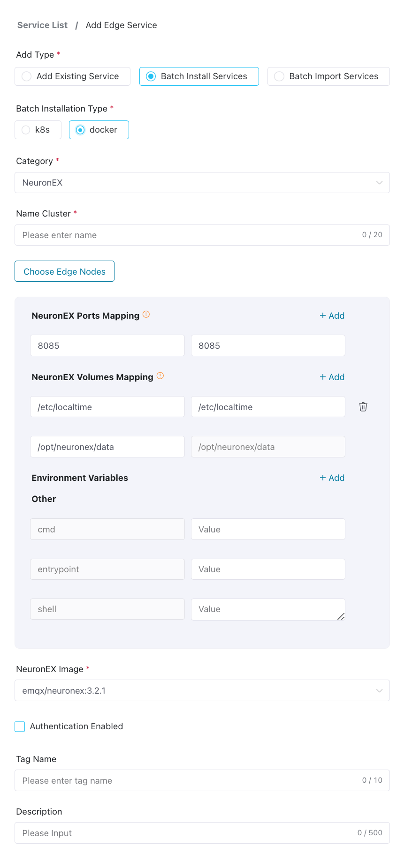Focus the Name Cluster input field
The width and height of the screenshot is (412, 868).
188,235
